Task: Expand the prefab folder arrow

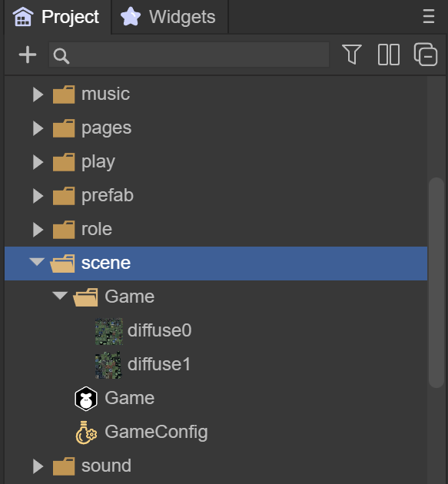Action: [x=38, y=196]
